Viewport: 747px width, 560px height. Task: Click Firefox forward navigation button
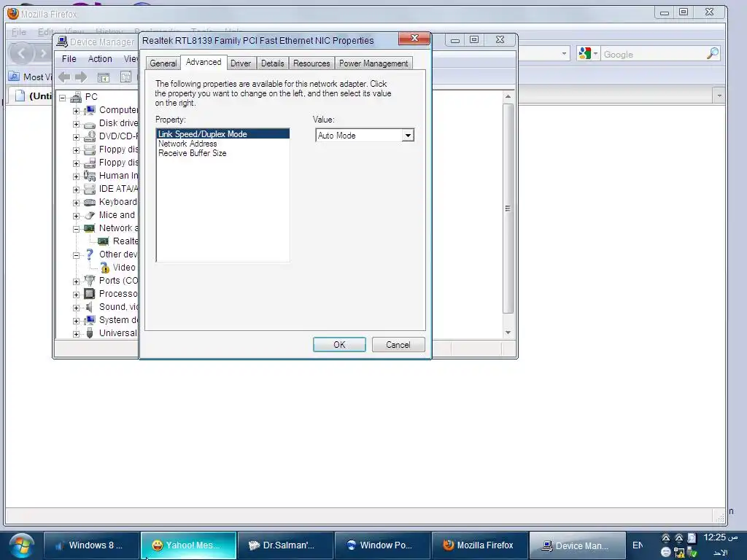(x=43, y=52)
